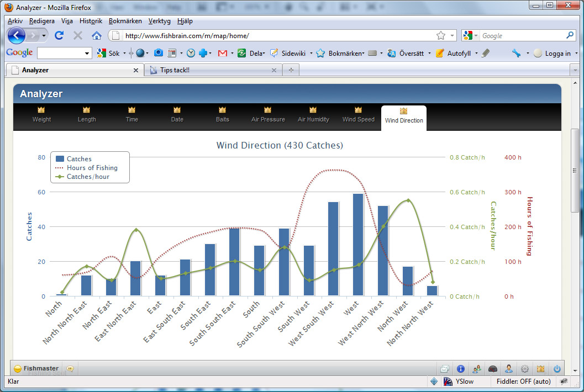Expand the Google toolbar search box dropdown
The height and width of the screenshot is (392, 584).
pyautogui.click(x=87, y=54)
